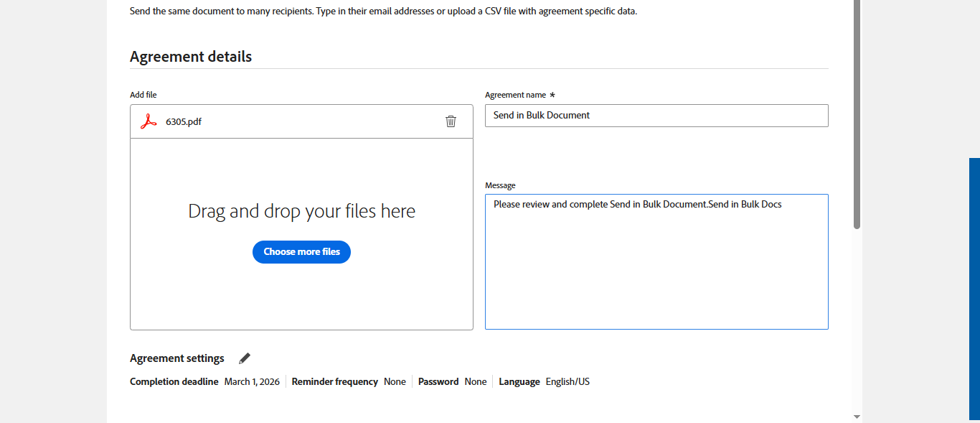Select the 6305.pdf file name
This screenshot has width=980, height=423.
pos(184,121)
